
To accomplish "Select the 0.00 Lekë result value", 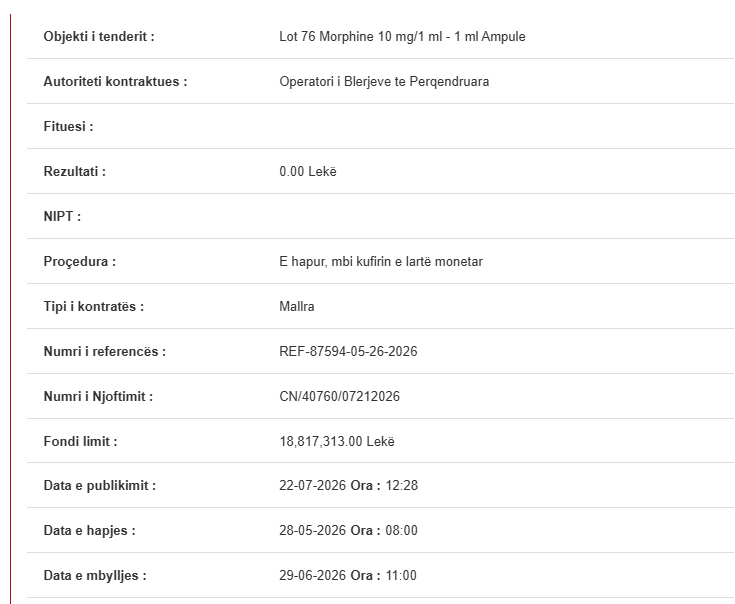I will [x=308, y=172].
